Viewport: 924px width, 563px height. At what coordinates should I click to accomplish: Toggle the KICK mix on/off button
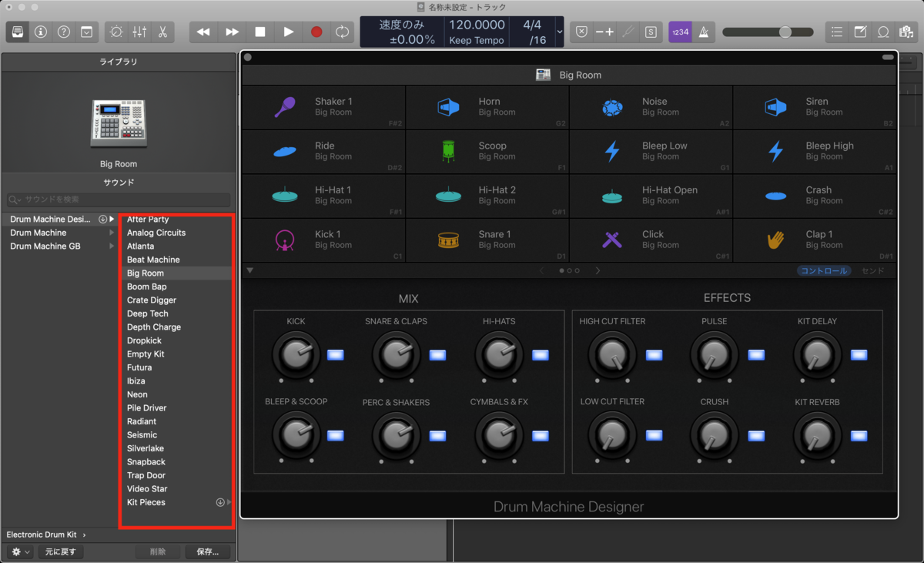[x=336, y=355]
